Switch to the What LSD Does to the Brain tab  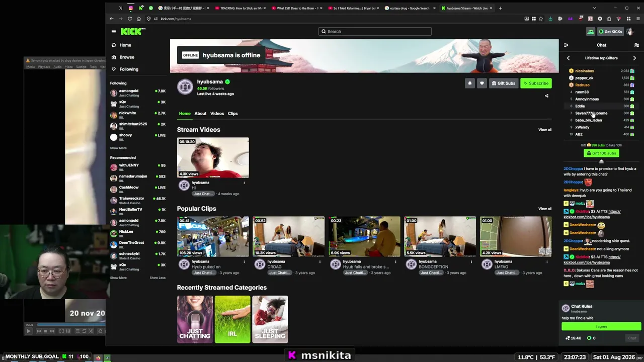pyautogui.click(x=297, y=8)
